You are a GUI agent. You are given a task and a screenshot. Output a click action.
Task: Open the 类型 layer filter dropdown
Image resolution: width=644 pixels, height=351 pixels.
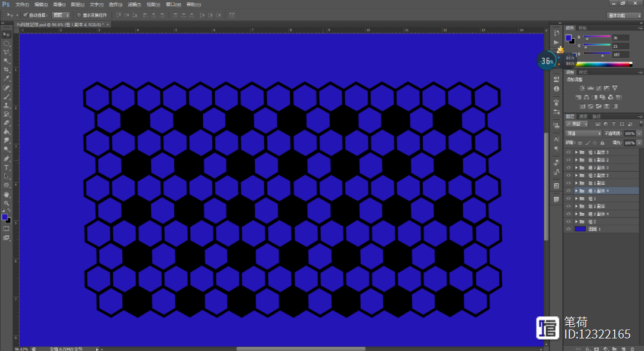click(577, 124)
